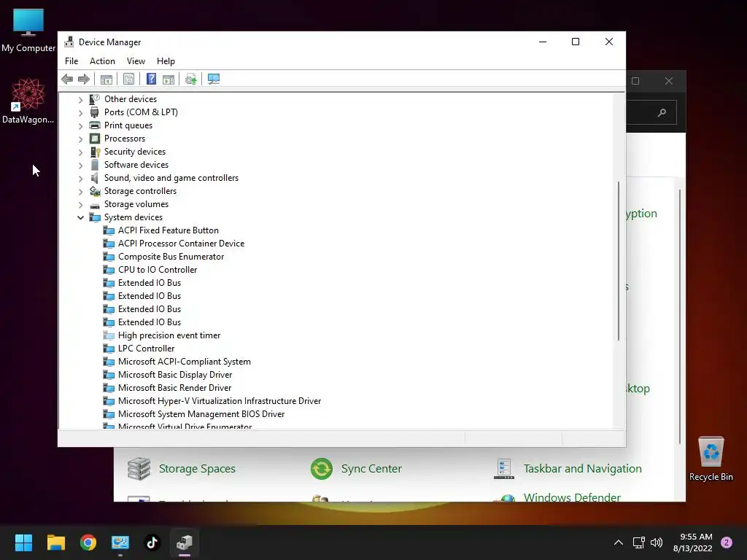Open TikTok from the taskbar
Viewport: 747px width, 560px height.
tap(152, 542)
